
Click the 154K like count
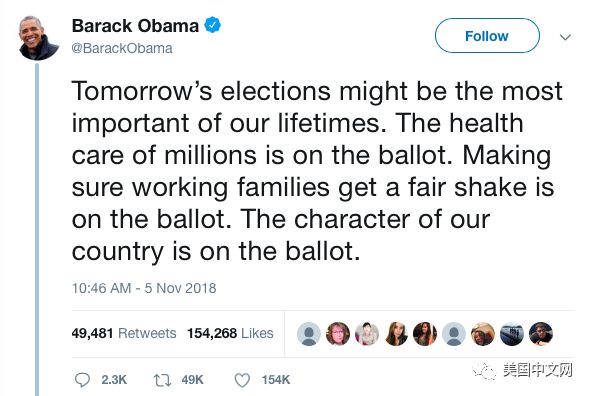point(276,380)
